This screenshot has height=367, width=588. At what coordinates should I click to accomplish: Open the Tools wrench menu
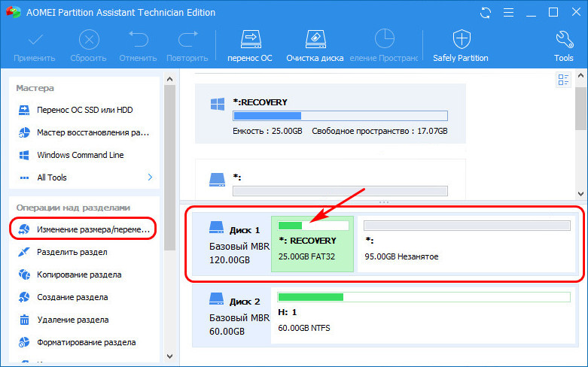click(x=564, y=47)
